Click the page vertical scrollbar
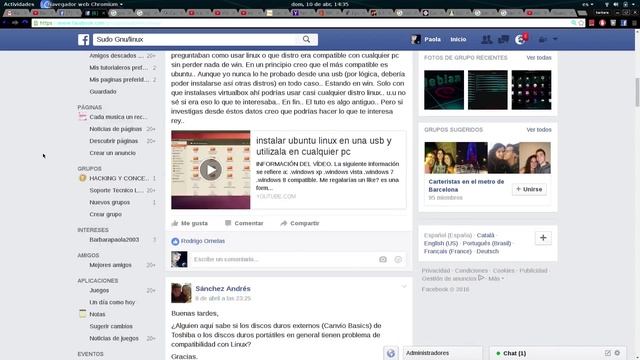The width and height of the screenshot is (640, 360). [x=637, y=92]
